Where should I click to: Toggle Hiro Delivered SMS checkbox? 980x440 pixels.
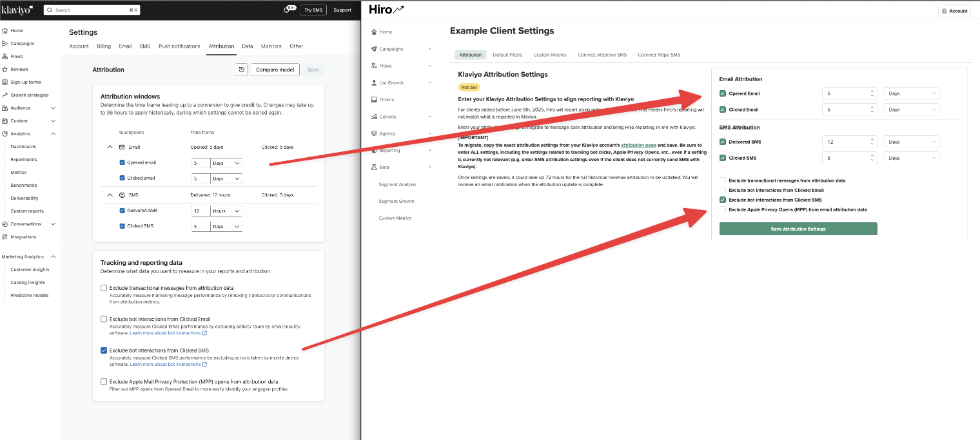723,142
